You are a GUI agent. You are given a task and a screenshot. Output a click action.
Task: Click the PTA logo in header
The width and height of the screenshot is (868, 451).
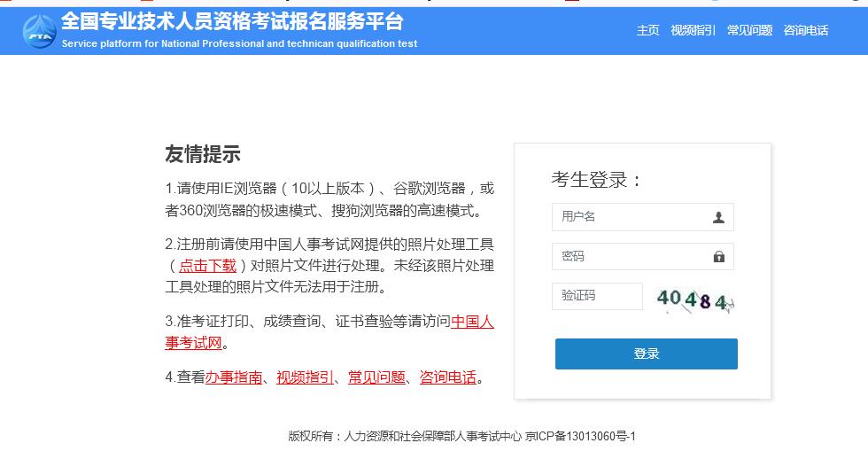click(39, 31)
